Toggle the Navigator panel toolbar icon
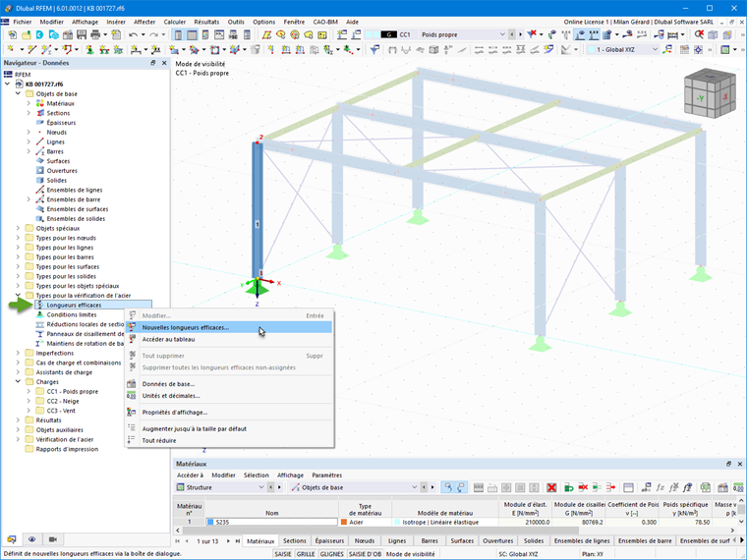The width and height of the screenshot is (747, 560). coord(178,34)
